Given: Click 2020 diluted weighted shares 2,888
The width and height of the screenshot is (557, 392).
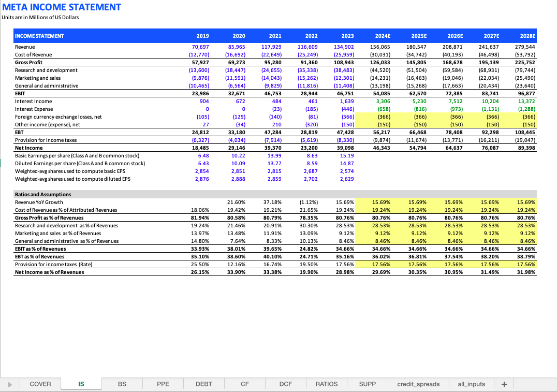Looking at the screenshot, I should 238,179.
